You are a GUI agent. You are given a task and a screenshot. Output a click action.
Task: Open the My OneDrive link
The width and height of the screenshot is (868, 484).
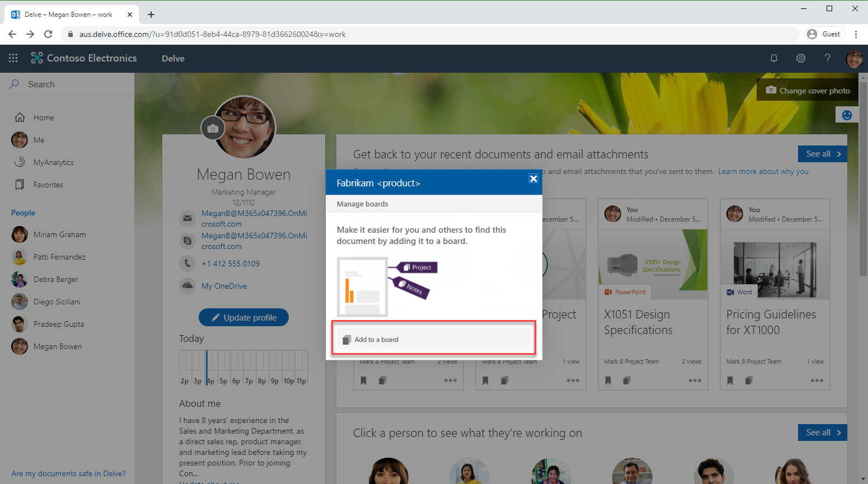pos(224,286)
